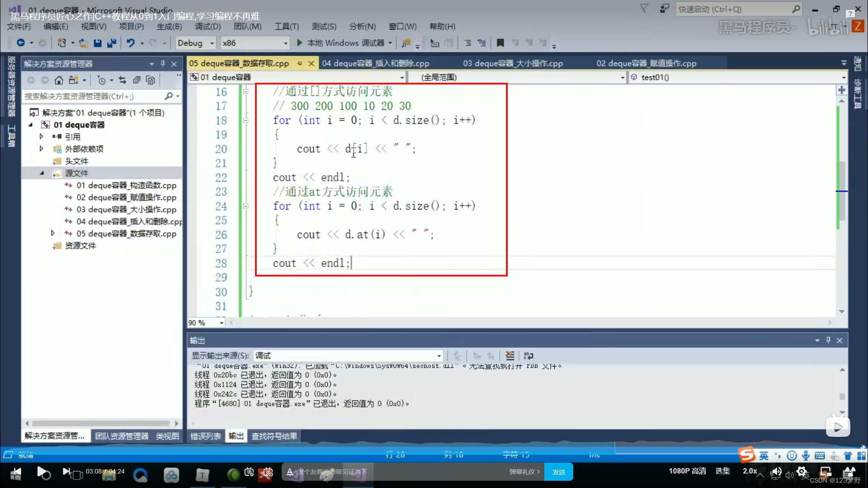Switch to the 查找符号结果 tab
The height and width of the screenshot is (488, 868).
tap(274, 436)
